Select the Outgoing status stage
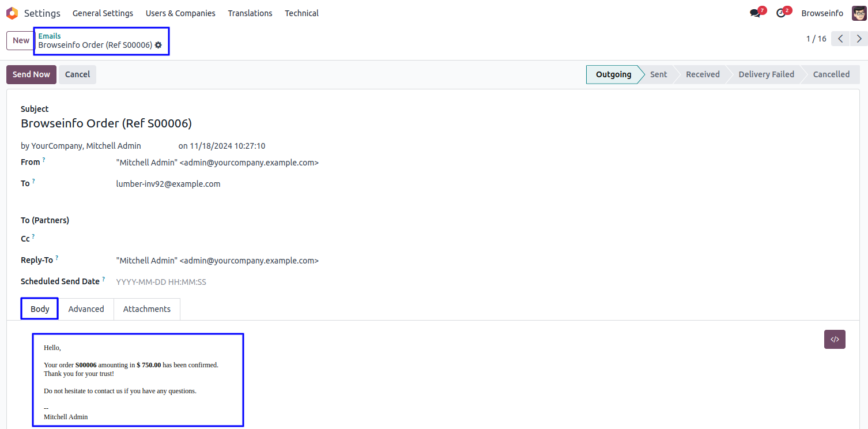Viewport: 868px width, 429px height. [613, 74]
